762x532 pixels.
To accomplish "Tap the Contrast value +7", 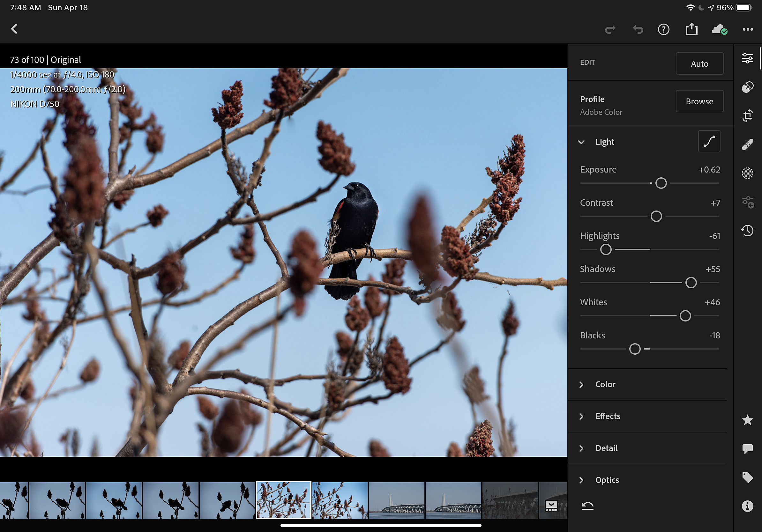I will tap(715, 203).
